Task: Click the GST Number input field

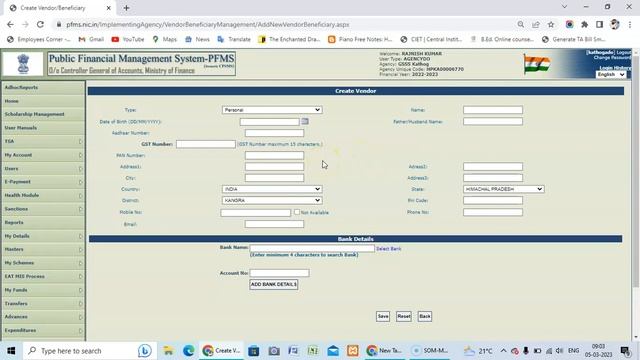Action: pos(206,144)
